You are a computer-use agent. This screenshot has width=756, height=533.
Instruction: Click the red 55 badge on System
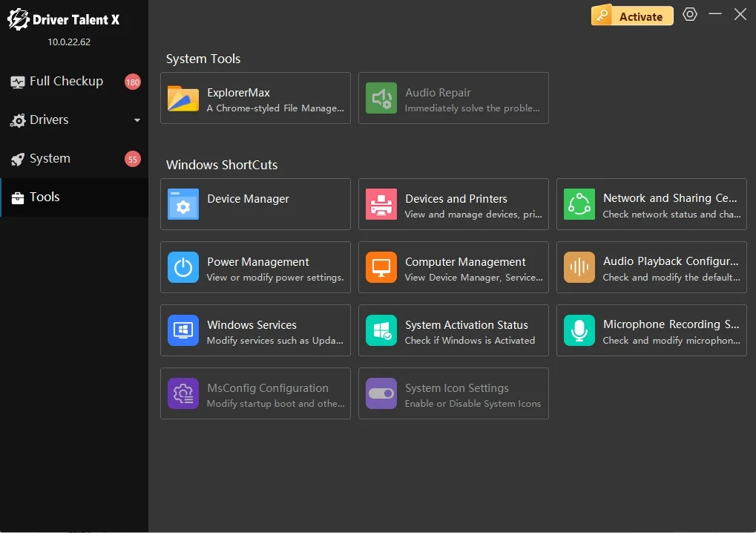pos(133,159)
